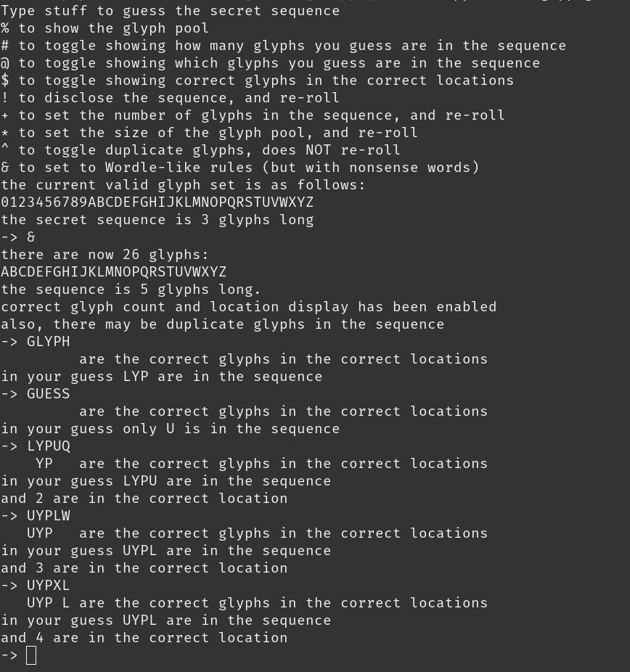Click the line "the secret sequence is 3 glyphs long"
The height and width of the screenshot is (672, 630).
coord(157,220)
